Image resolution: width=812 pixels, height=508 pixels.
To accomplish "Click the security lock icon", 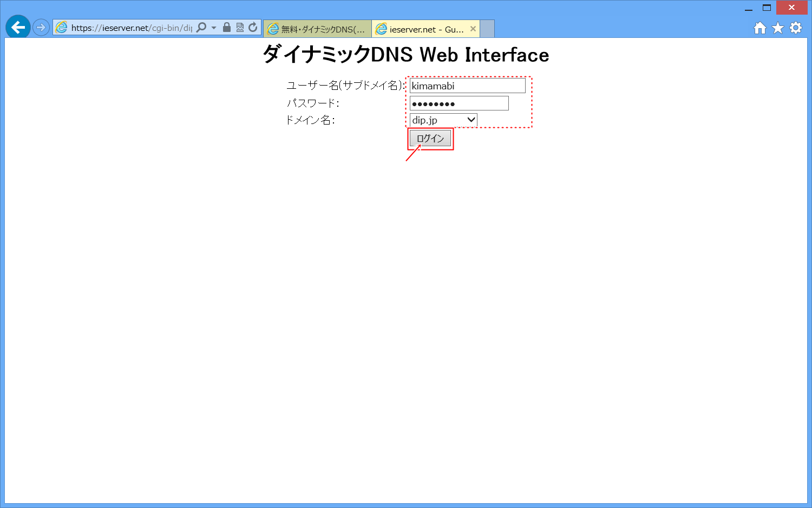I will pos(227,28).
